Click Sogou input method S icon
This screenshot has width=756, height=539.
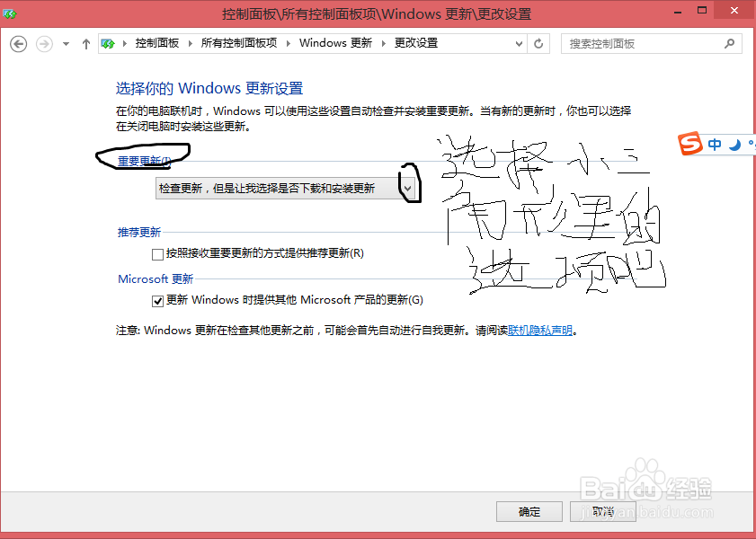(690, 144)
